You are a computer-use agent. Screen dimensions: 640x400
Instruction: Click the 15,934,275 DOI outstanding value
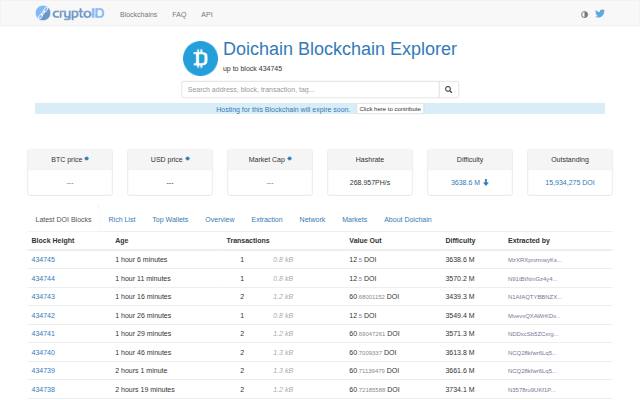point(570,182)
